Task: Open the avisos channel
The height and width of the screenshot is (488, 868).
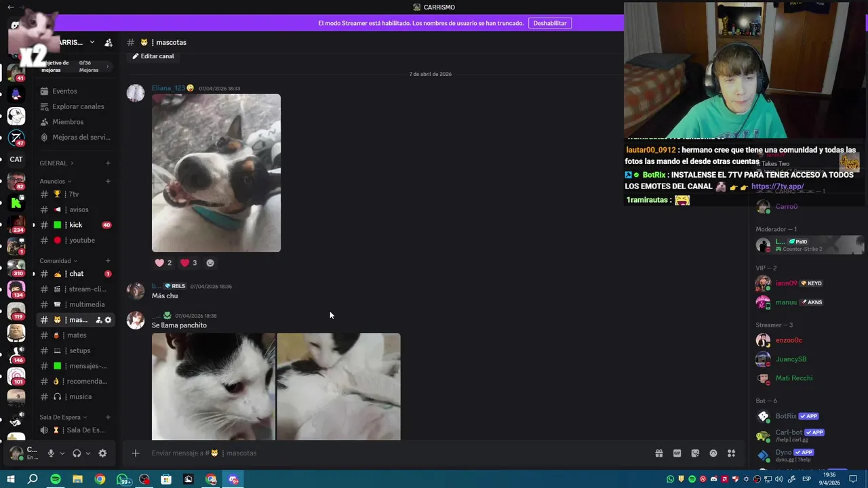Action: (75, 209)
